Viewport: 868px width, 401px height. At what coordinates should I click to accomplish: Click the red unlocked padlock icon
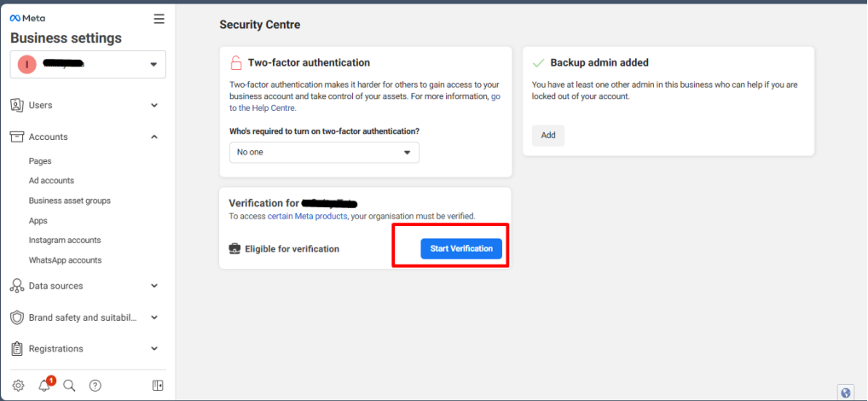pyautogui.click(x=236, y=62)
